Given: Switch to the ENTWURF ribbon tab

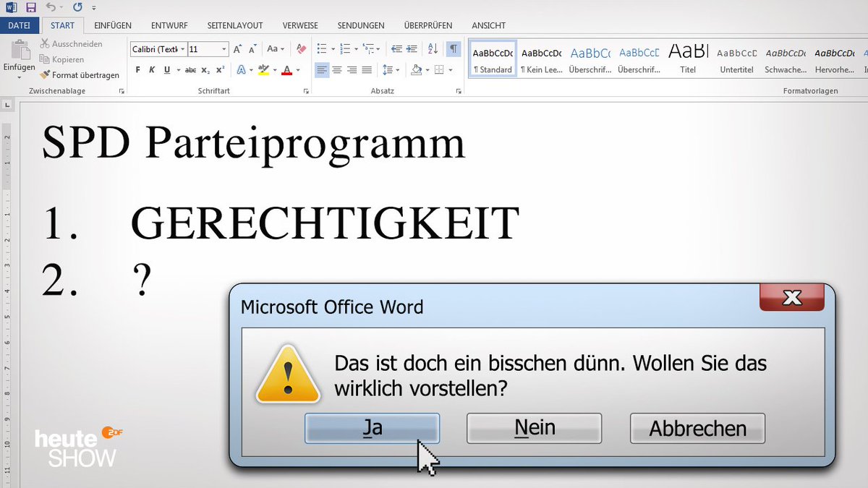Looking at the screenshot, I should 169,25.
